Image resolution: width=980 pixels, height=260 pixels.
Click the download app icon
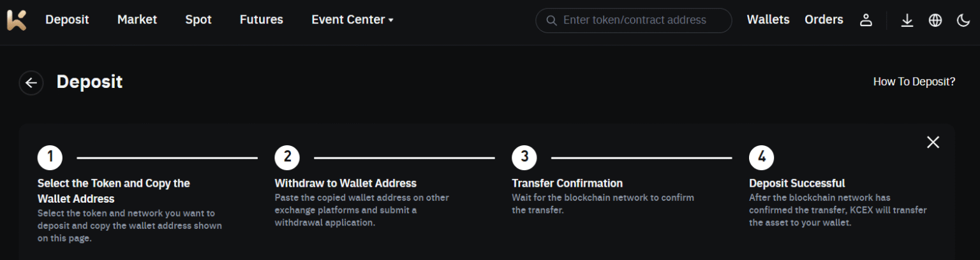point(907,20)
